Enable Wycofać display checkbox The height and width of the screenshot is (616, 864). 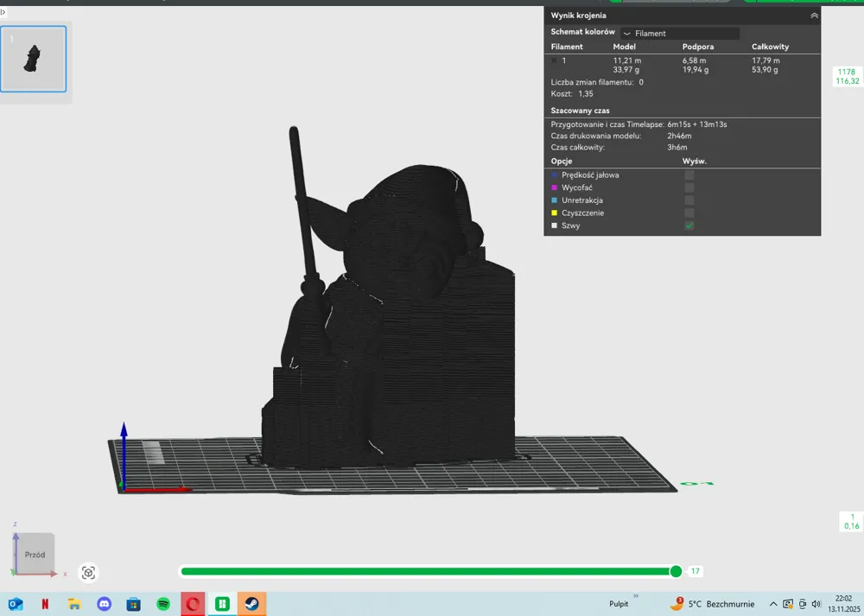coord(689,187)
